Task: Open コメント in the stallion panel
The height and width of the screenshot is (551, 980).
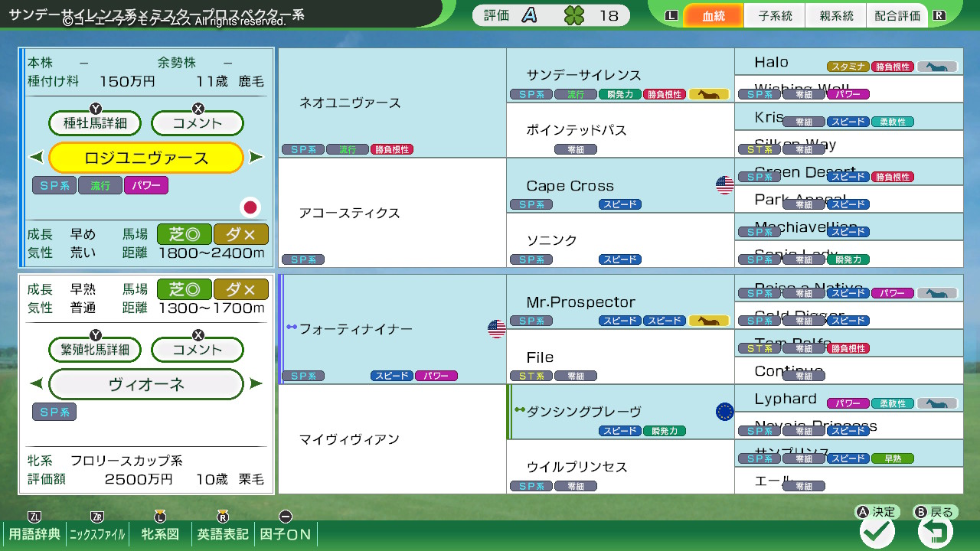Action: coord(198,122)
